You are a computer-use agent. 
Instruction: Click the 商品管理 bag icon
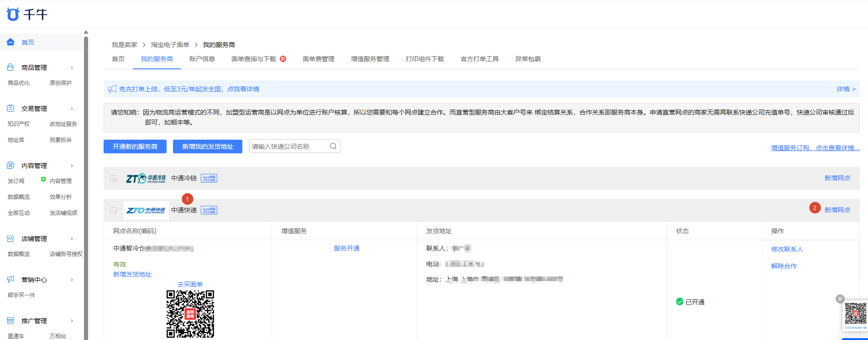[x=10, y=67]
